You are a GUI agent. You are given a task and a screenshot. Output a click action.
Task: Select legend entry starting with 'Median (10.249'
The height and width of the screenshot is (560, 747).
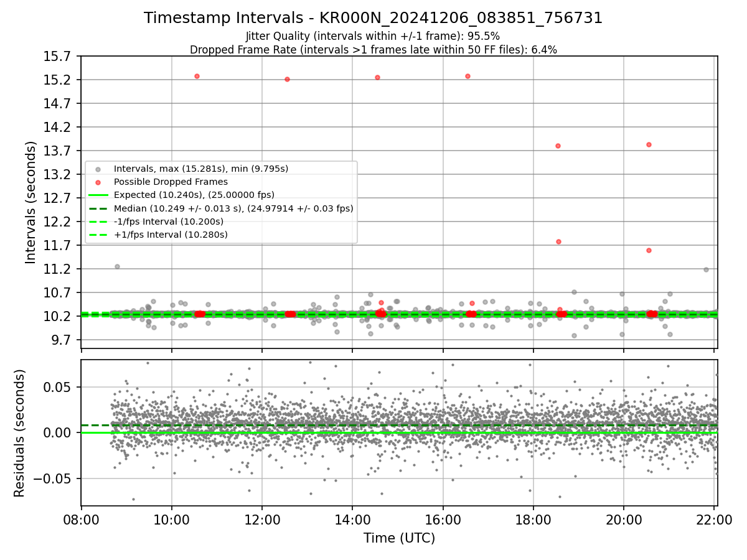point(233,208)
